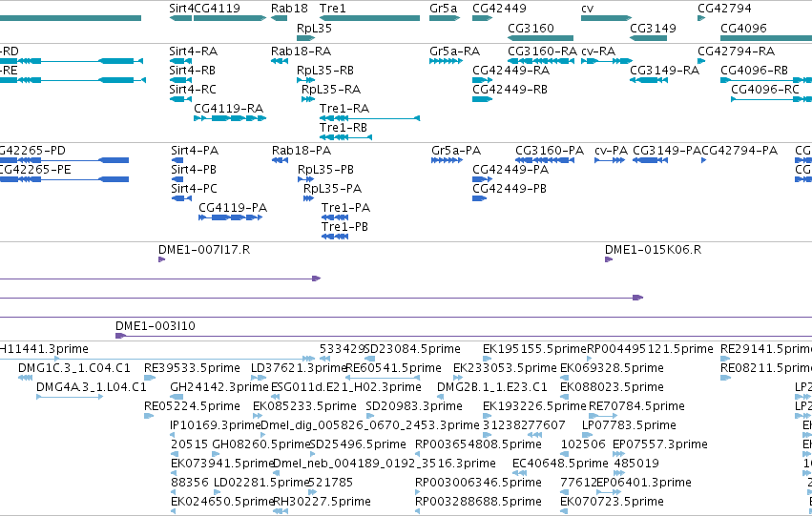This screenshot has height=516, width=812.
Task: Click the Sirt4-PB protein label
Action: point(194,170)
